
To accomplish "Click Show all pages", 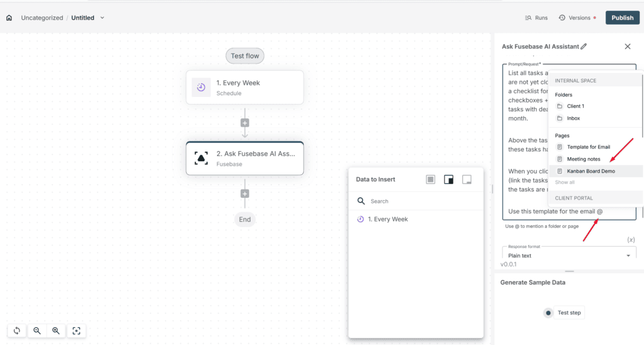I will (564, 182).
